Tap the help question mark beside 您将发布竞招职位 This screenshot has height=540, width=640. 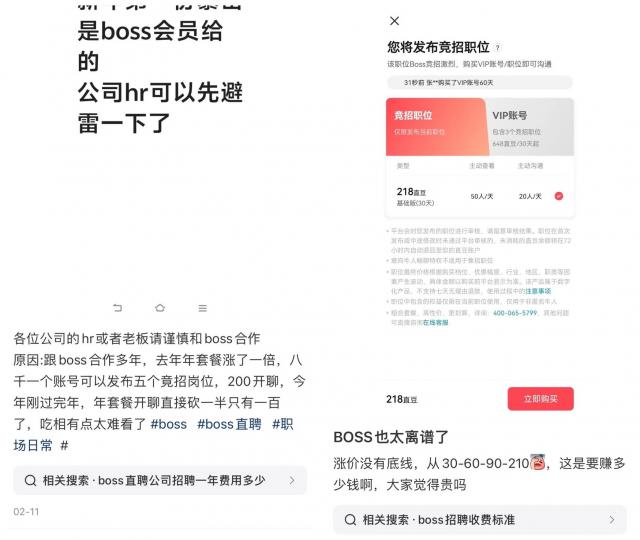(498, 48)
